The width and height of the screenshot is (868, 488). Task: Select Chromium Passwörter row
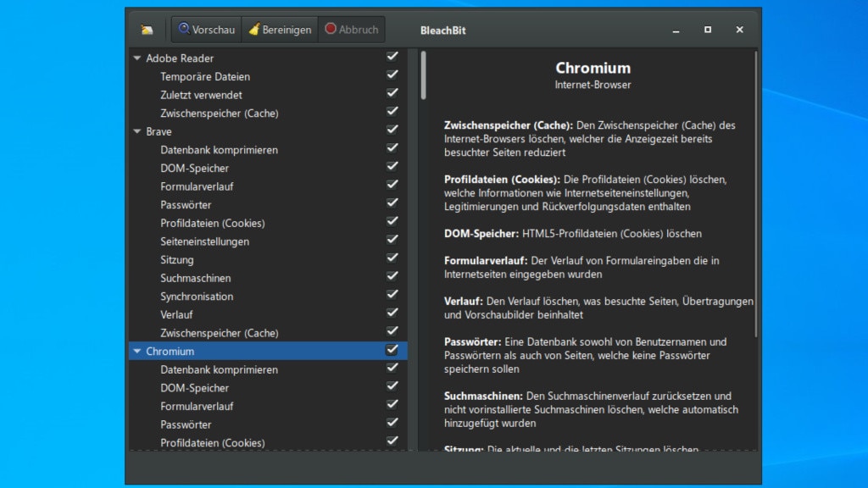[268, 424]
